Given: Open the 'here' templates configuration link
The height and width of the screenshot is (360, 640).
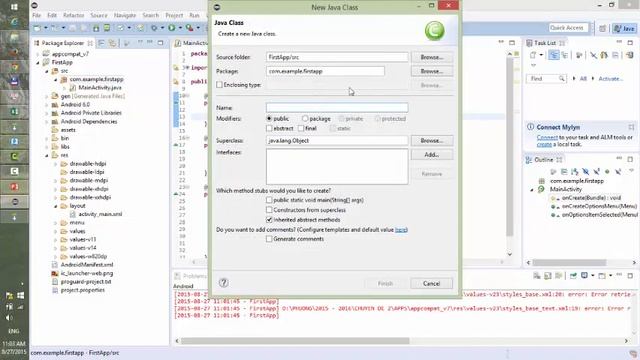Looking at the screenshot, I should coord(401,230).
